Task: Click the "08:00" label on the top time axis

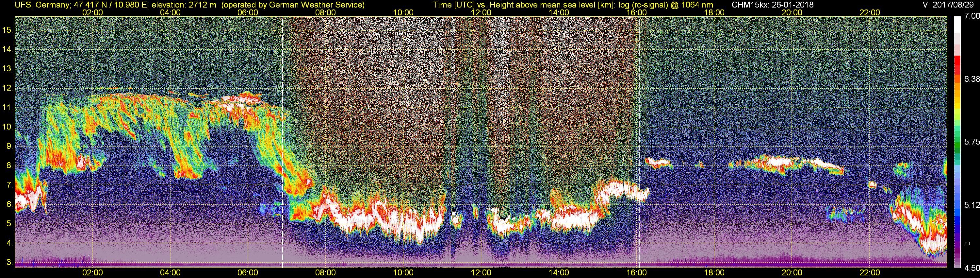Action: pyautogui.click(x=326, y=12)
